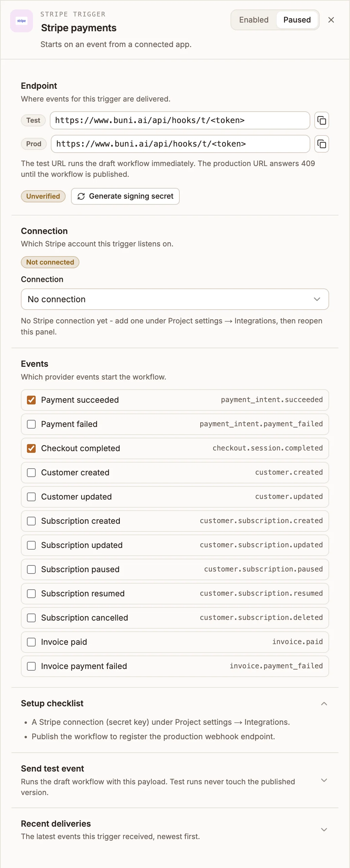Uncheck the Payment succeeded event
This screenshot has width=350, height=868.
tap(31, 400)
